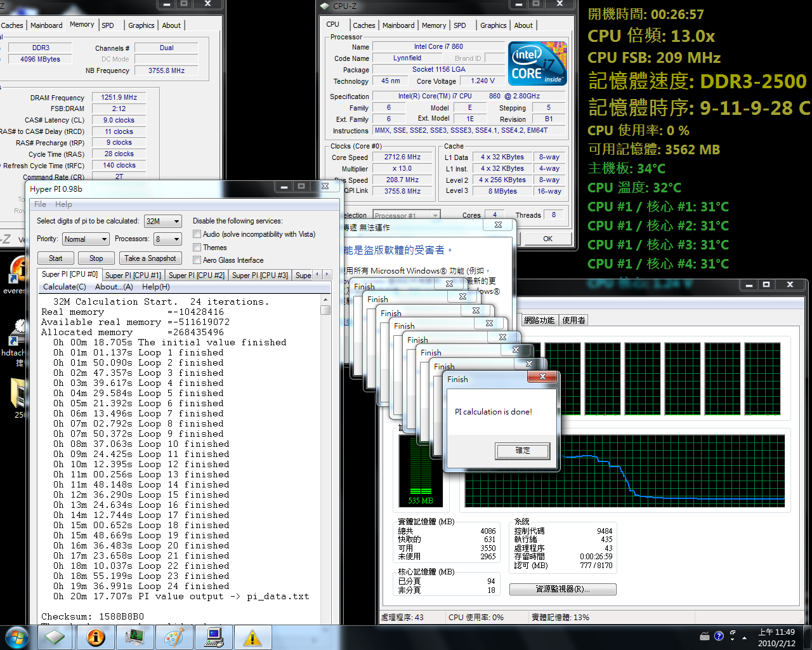Open the yellow warning taskbar icon

click(253, 637)
